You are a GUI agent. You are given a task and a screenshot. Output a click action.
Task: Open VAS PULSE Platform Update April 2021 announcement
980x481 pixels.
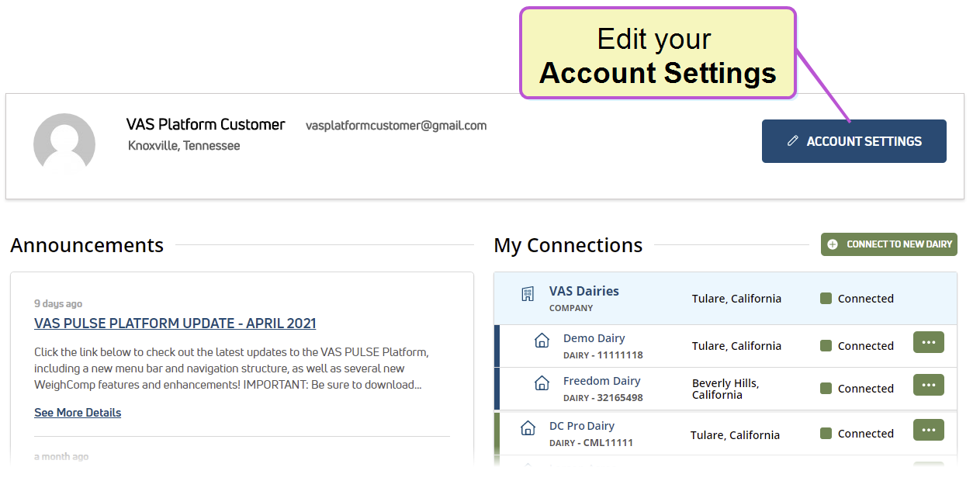pyautogui.click(x=175, y=324)
